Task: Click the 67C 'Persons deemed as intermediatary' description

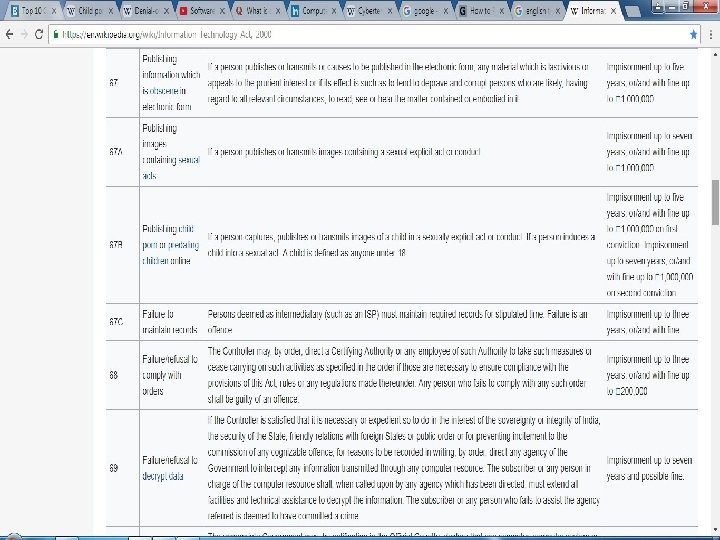Action: (x=397, y=322)
